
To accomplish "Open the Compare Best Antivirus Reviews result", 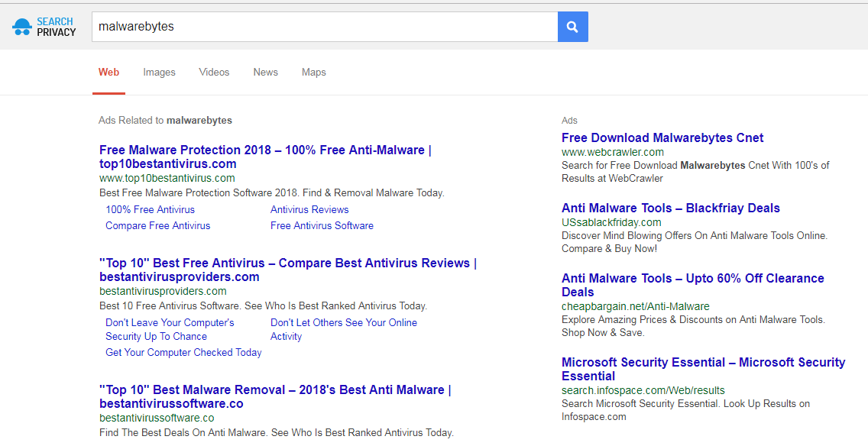I will click(288, 270).
